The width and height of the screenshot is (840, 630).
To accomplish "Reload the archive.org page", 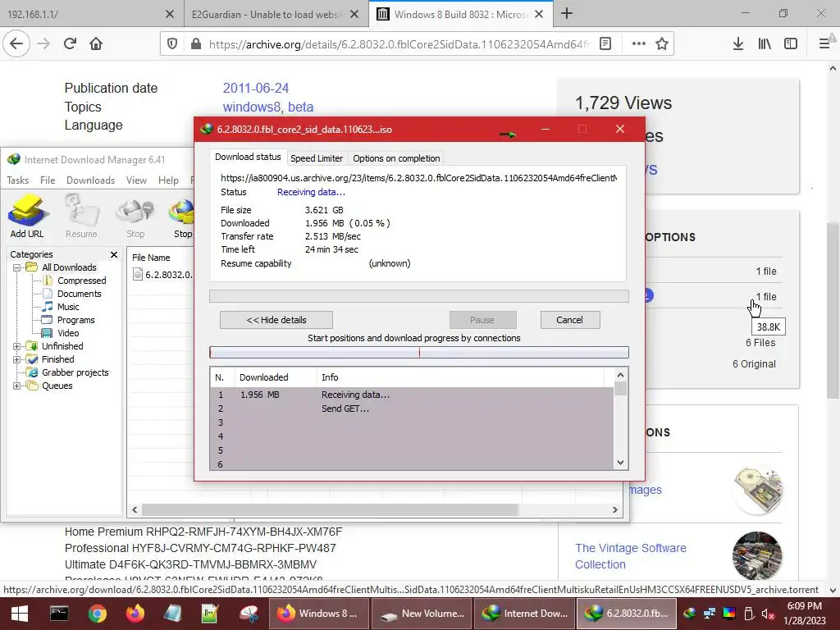I will [x=70, y=44].
